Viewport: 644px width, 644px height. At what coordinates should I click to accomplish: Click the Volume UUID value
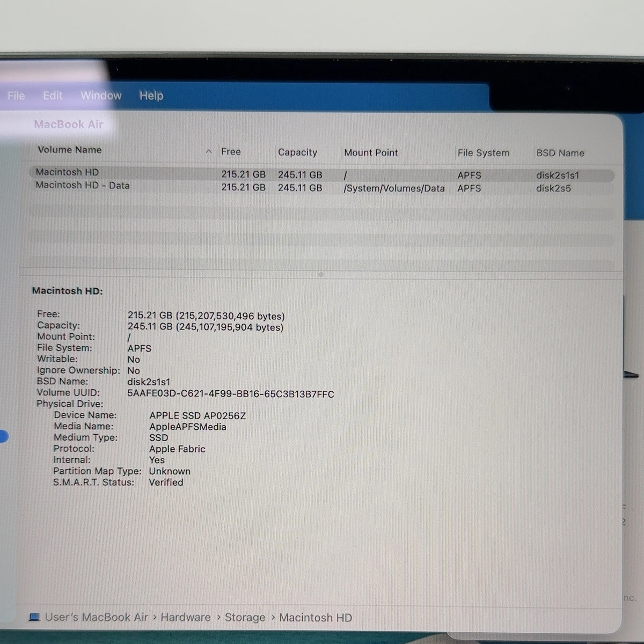coord(231,394)
